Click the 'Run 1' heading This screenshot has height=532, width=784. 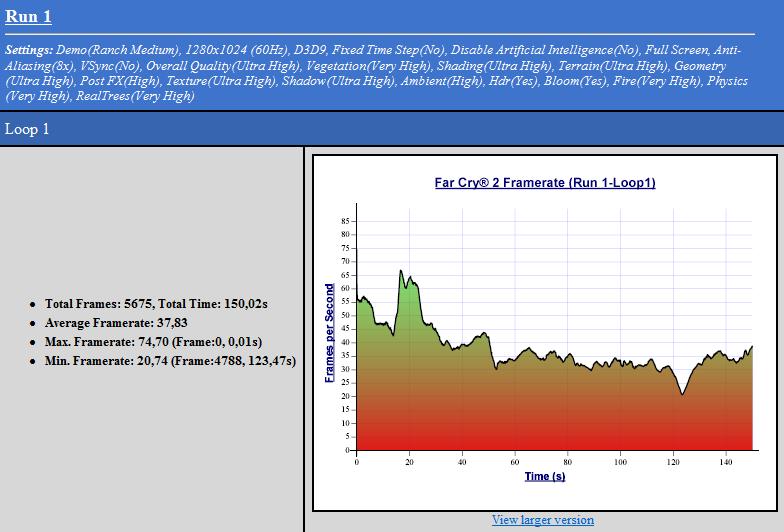pyautogui.click(x=28, y=16)
